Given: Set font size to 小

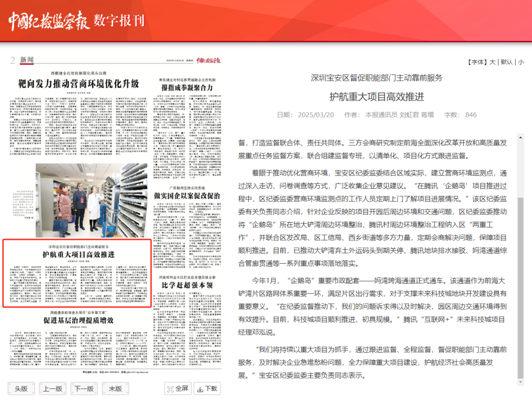Looking at the screenshot, I should (521, 62).
